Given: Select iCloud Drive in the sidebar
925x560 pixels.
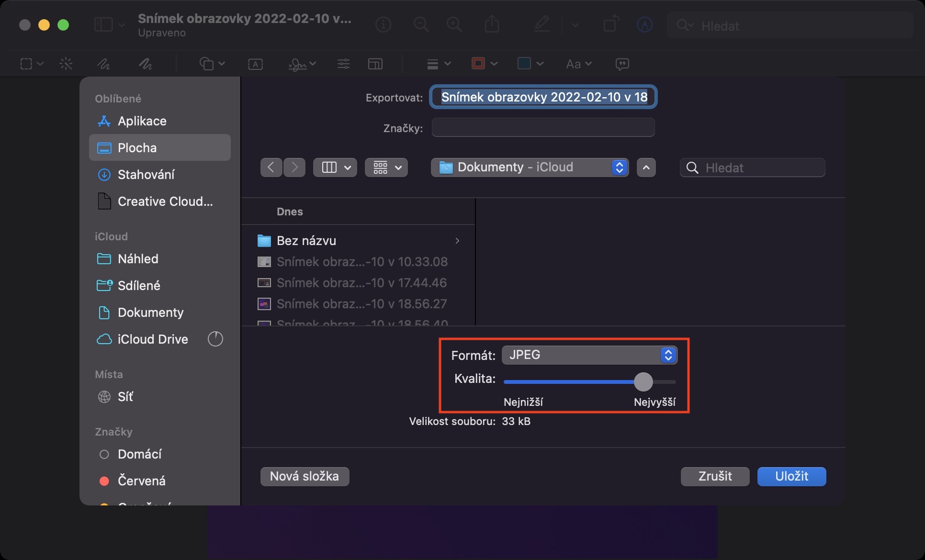Looking at the screenshot, I should click(x=152, y=339).
